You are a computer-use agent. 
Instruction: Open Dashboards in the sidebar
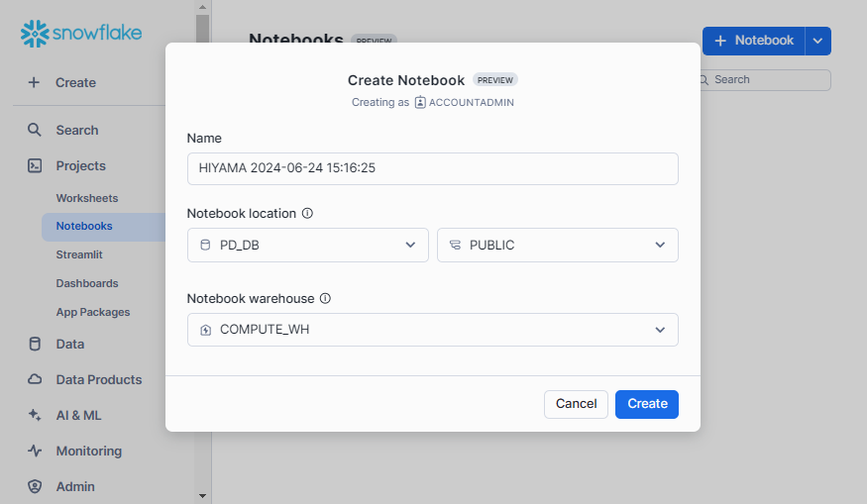tap(87, 283)
